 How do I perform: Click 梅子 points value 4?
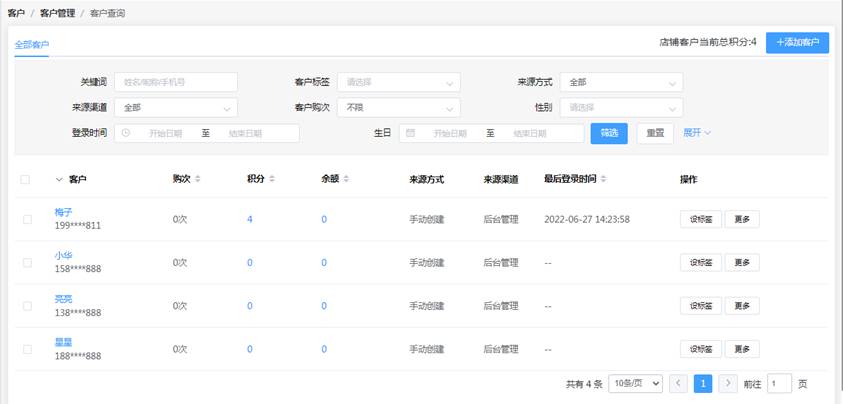tap(249, 219)
